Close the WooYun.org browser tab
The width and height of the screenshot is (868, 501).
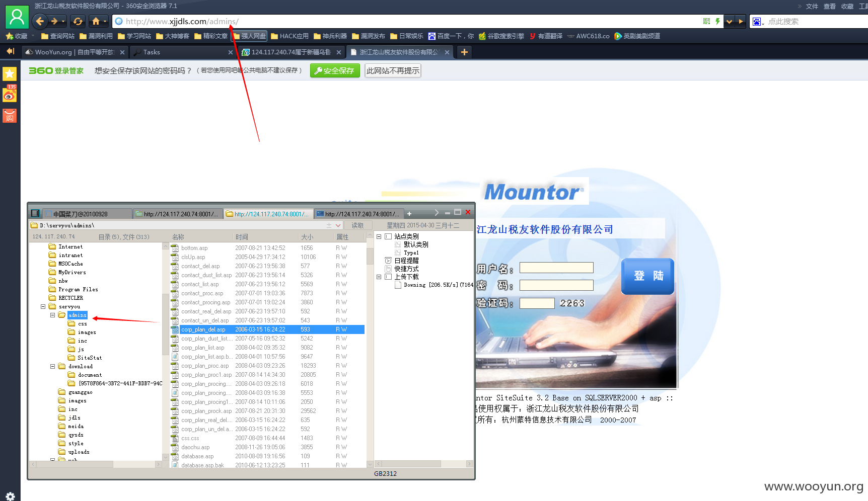[x=122, y=52]
